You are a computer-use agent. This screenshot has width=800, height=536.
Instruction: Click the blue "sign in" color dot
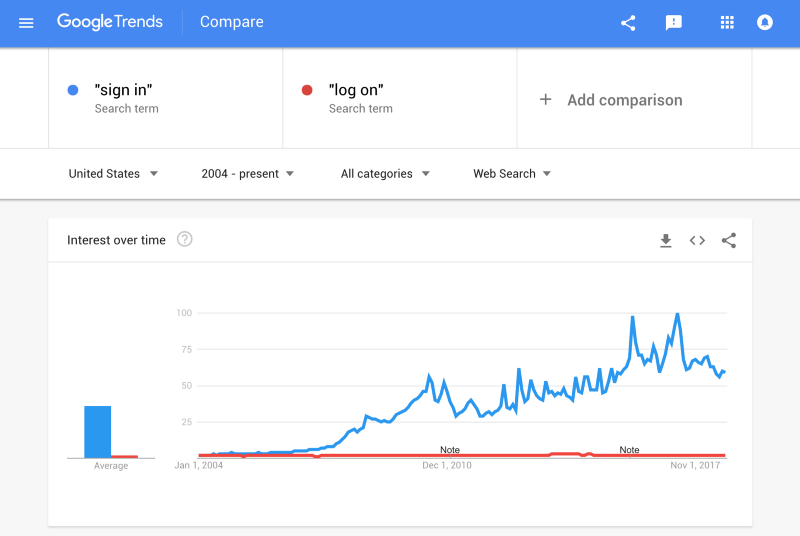click(73, 90)
